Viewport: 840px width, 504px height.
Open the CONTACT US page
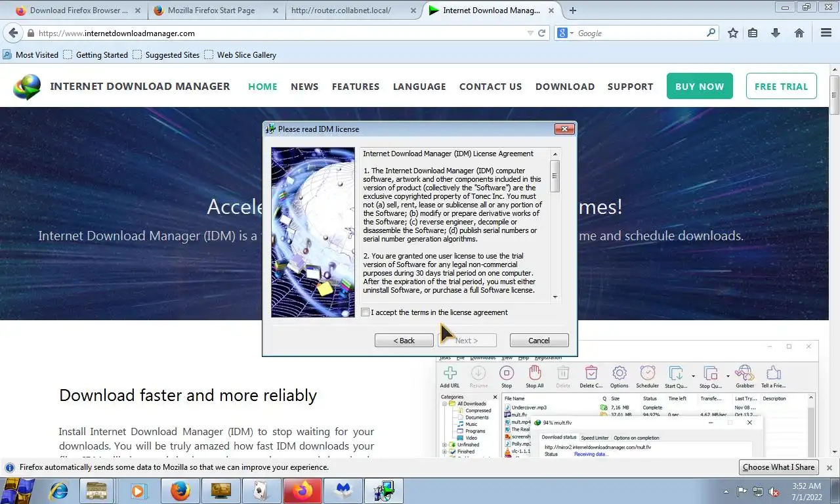(491, 87)
